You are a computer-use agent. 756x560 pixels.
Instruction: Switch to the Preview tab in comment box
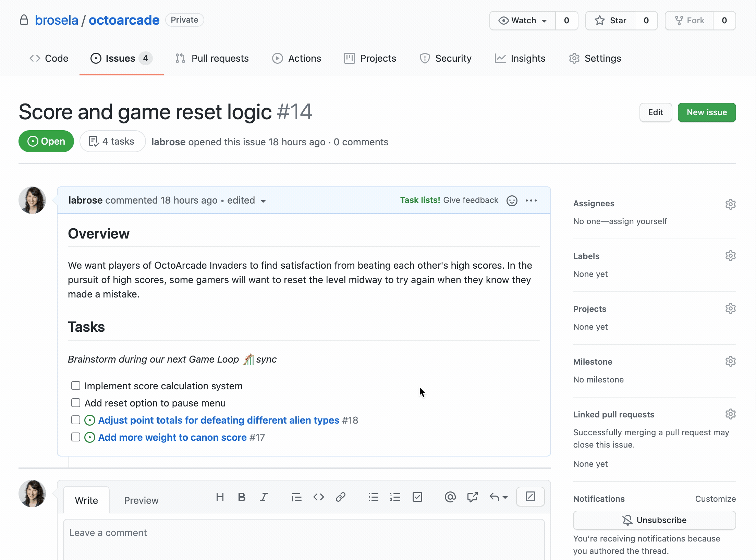[x=141, y=500]
